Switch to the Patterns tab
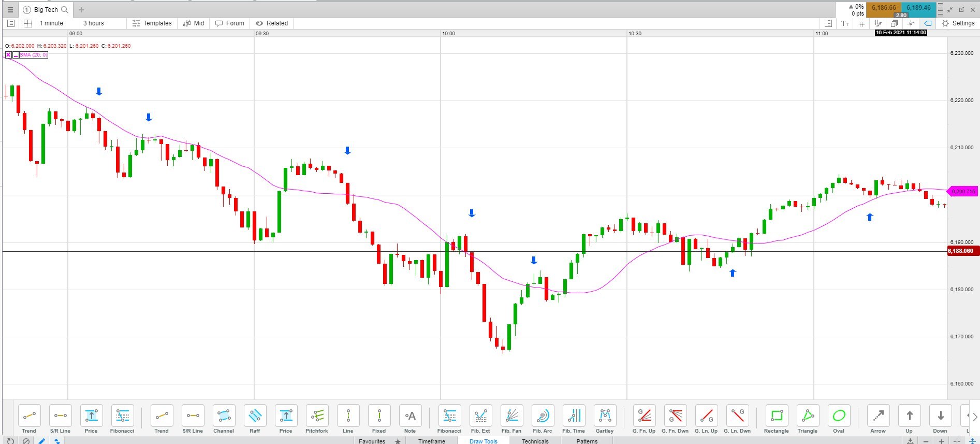 point(587,441)
